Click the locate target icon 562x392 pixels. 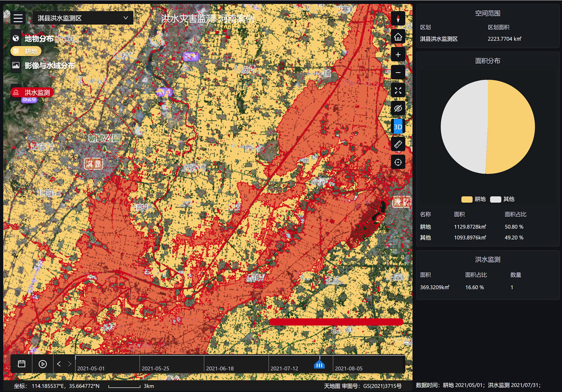(398, 162)
